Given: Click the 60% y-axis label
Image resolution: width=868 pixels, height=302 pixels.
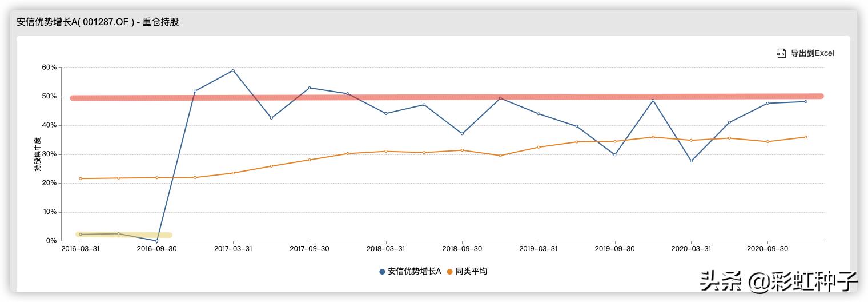Looking at the screenshot, I should tap(49, 67).
